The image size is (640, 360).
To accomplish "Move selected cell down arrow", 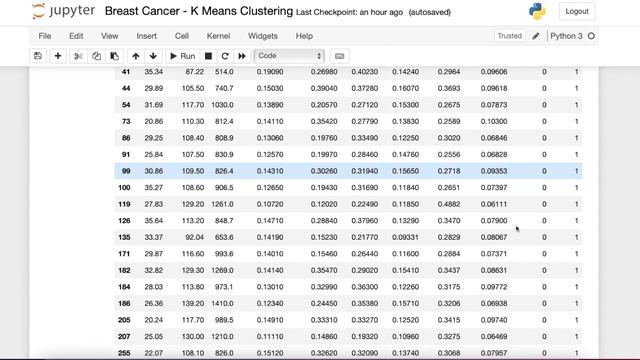I will [153, 56].
